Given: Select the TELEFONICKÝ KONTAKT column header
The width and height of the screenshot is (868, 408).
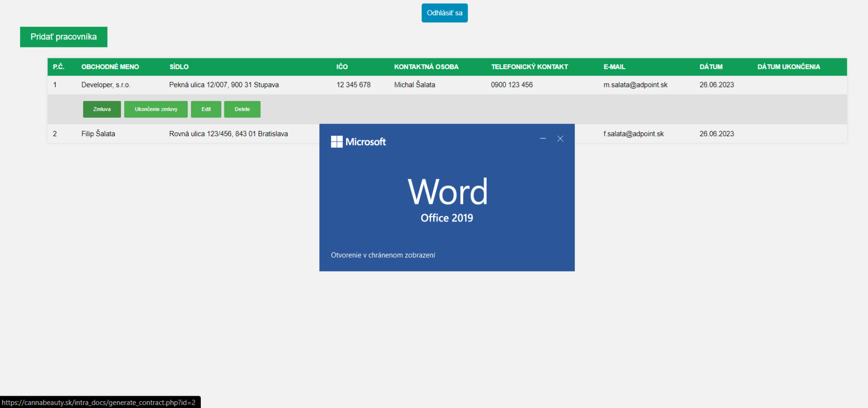Looking at the screenshot, I should click(x=530, y=66).
